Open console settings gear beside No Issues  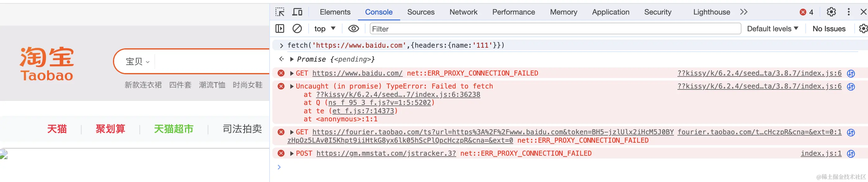click(863, 28)
